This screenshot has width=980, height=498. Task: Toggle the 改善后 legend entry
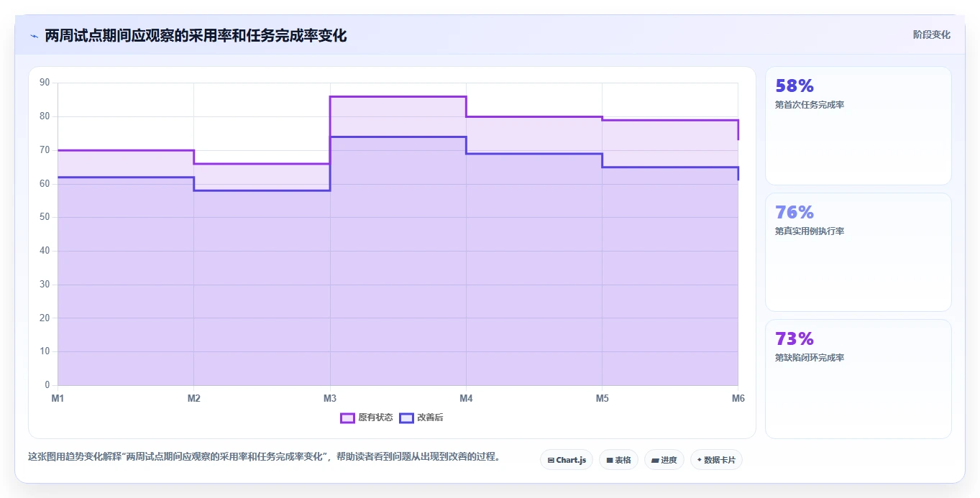click(x=421, y=418)
